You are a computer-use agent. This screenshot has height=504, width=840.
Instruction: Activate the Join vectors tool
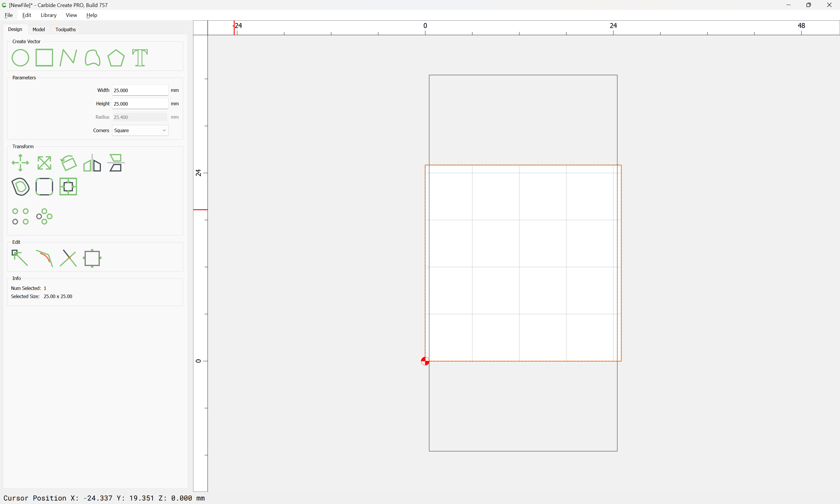[44, 258]
